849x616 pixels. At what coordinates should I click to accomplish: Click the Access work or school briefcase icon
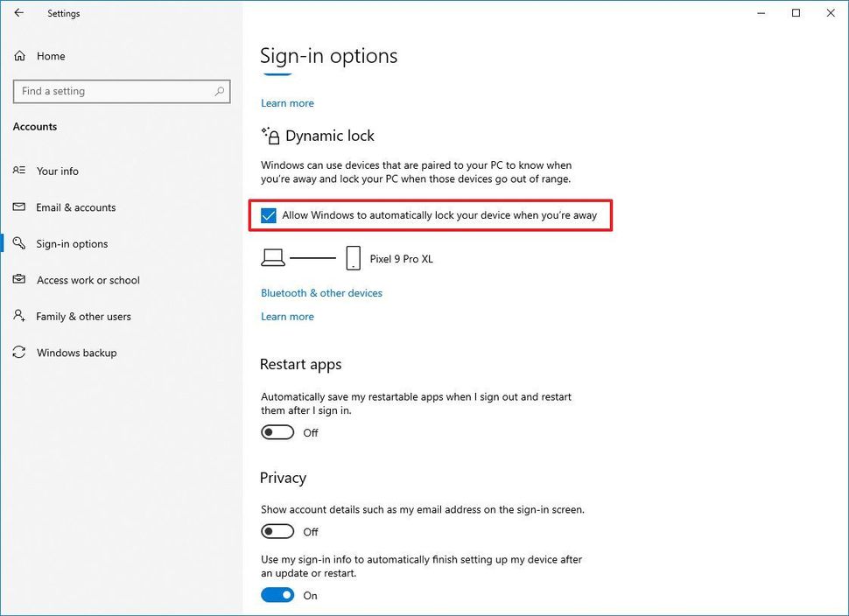pyautogui.click(x=19, y=280)
